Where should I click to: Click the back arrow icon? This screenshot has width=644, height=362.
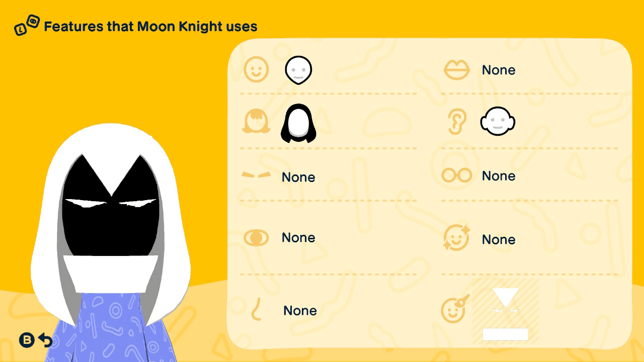coord(45,340)
